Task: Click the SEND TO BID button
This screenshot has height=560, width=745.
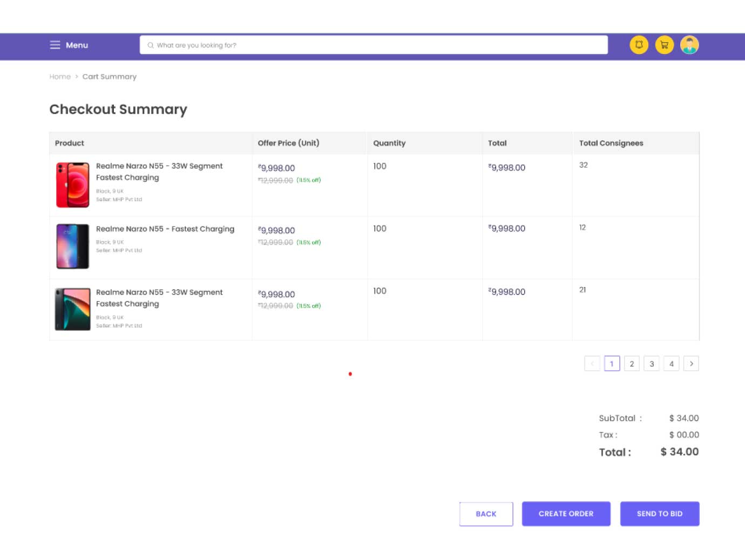Action: pyautogui.click(x=659, y=514)
